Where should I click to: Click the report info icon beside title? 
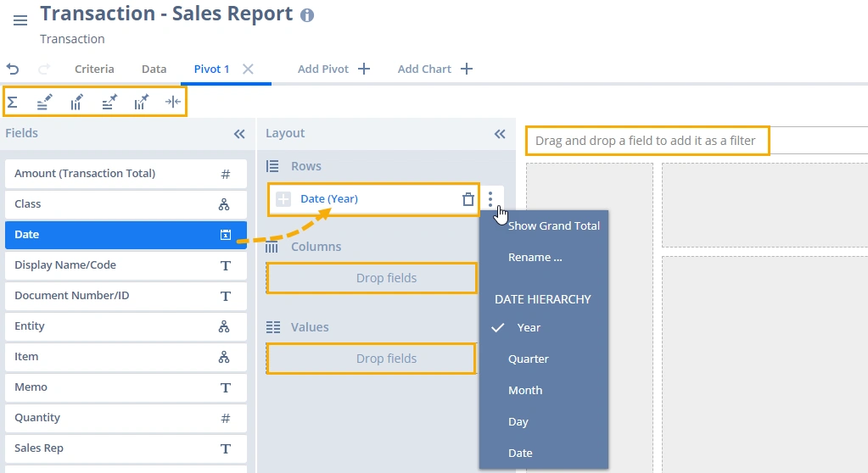tap(307, 15)
